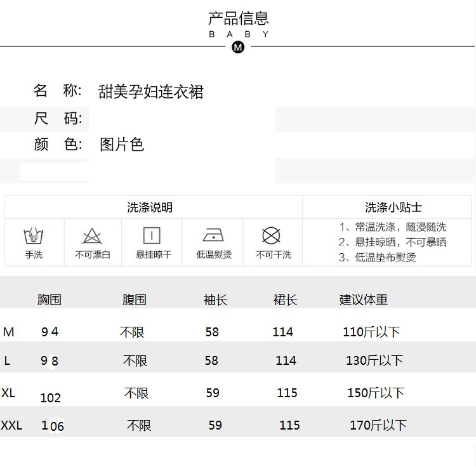Click skirt length 115 in XXL row
The height and width of the screenshot is (467, 476).
289,425
